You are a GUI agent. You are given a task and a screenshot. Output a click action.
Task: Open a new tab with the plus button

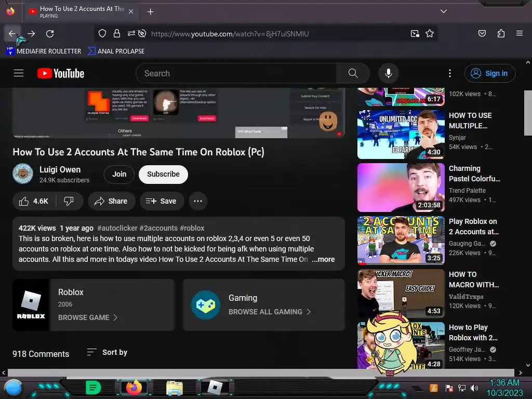pos(150,12)
